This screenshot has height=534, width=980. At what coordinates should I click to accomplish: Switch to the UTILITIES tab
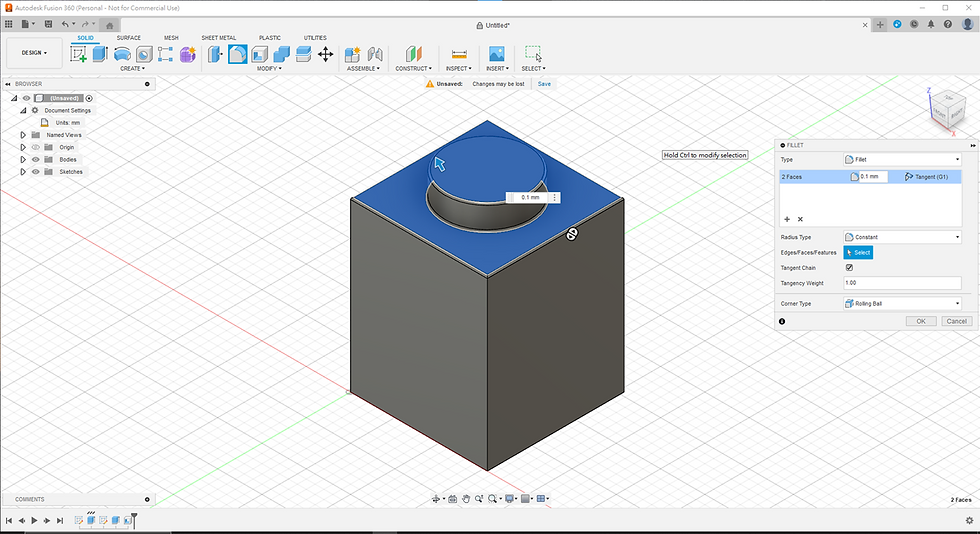(x=315, y=38)
